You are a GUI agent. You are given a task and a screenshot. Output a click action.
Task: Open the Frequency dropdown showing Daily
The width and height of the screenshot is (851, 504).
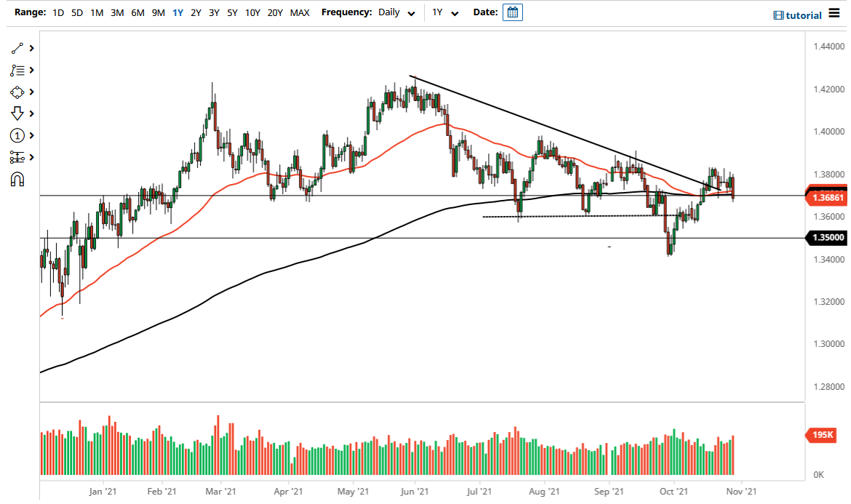tap(395, 12)
